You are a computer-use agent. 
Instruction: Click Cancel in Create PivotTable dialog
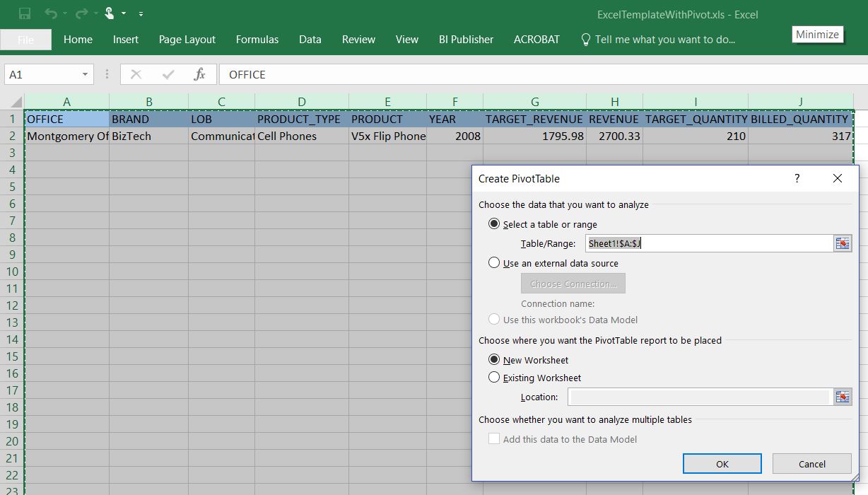point(811,464)
